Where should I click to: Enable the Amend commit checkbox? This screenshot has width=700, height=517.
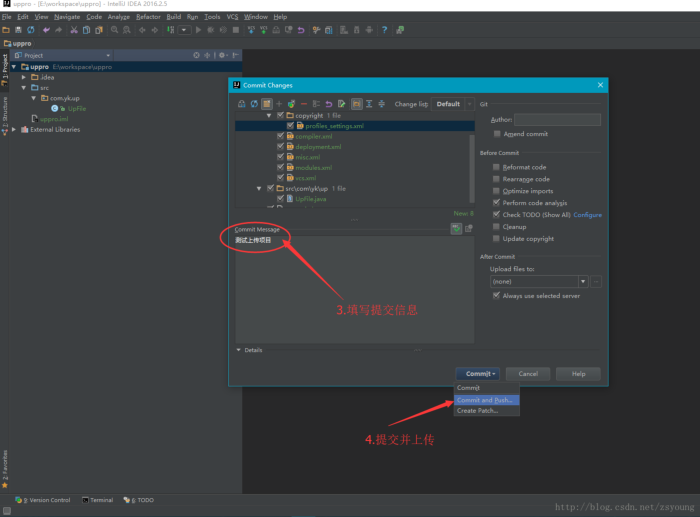click(497, 134)
